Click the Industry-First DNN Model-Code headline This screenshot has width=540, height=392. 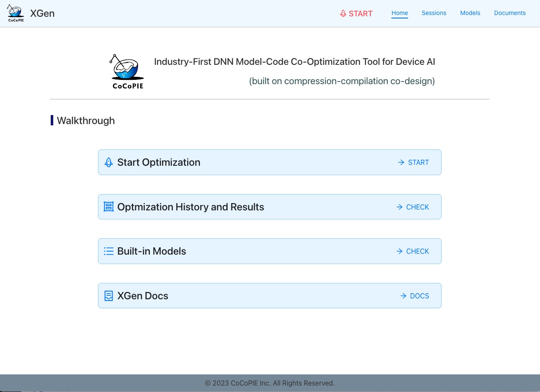click(x=295, y=62)
